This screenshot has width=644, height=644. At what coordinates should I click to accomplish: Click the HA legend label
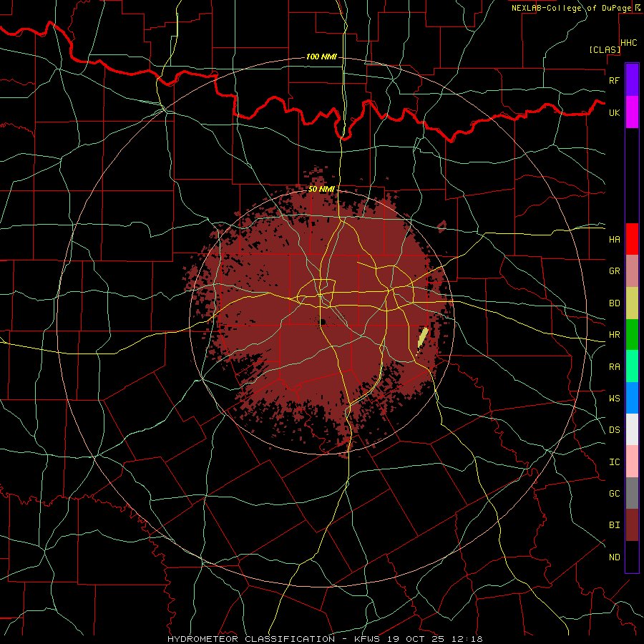pos(614,239)
